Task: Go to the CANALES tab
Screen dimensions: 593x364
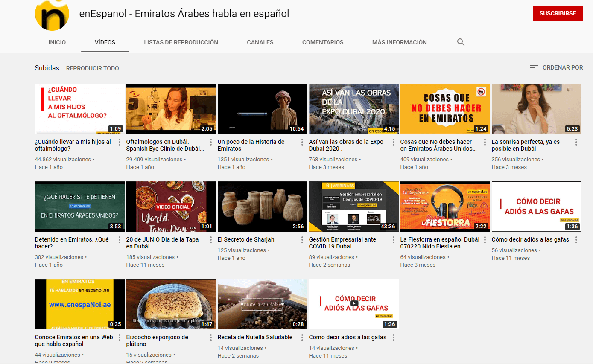Action: [260, 42]
